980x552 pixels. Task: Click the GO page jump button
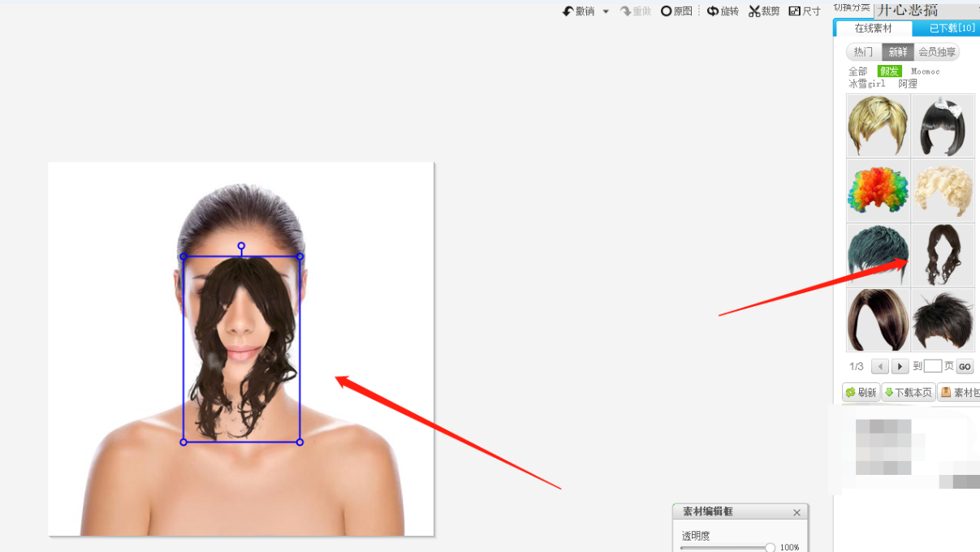965,367
